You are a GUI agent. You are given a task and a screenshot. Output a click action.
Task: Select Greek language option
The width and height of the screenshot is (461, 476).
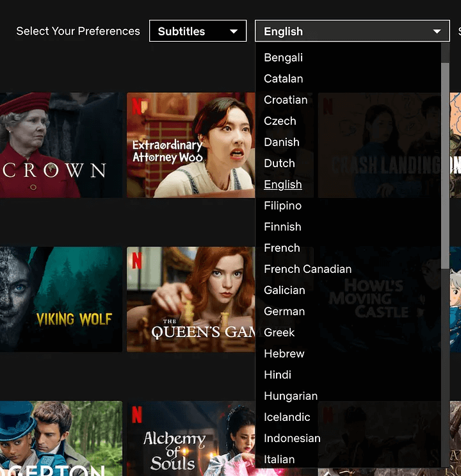pyautogui.click(x=279, y=332)
